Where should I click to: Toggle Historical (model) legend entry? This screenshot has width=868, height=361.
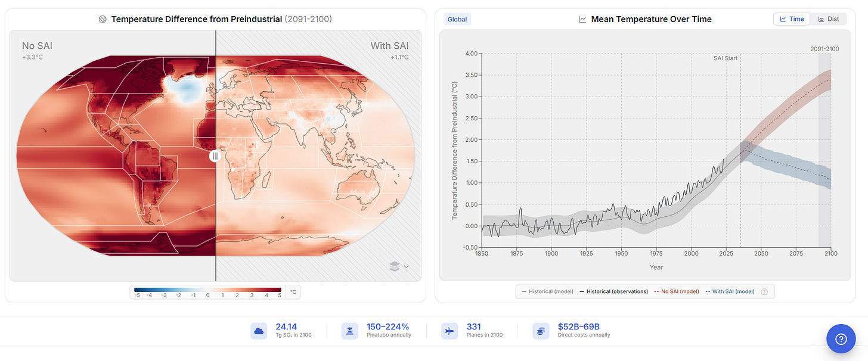coord(548,291)
